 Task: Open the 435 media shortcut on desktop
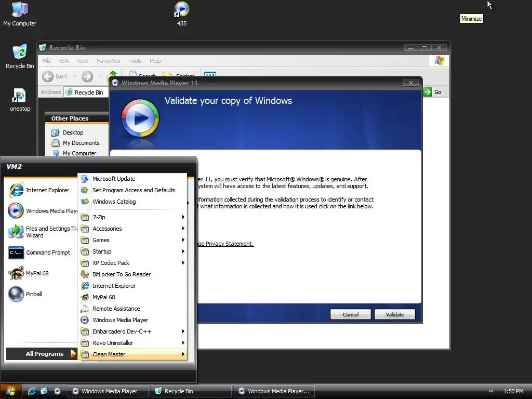181,14
